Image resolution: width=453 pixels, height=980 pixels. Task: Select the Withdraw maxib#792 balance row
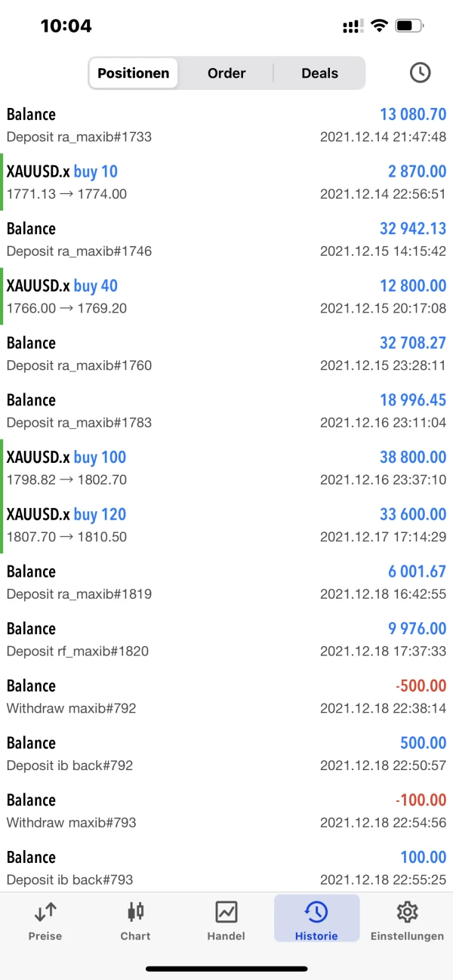tap(226, 696)
